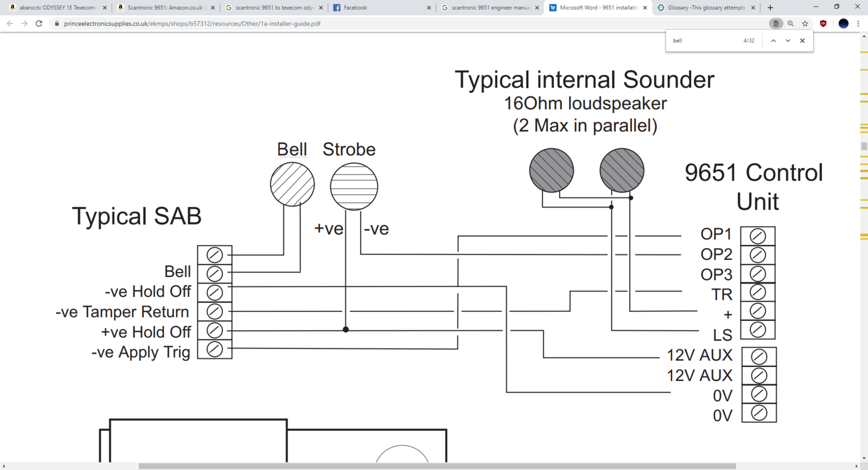Click the find-in-page icon in address bar

pyautogui.click(x=776, y=23)
